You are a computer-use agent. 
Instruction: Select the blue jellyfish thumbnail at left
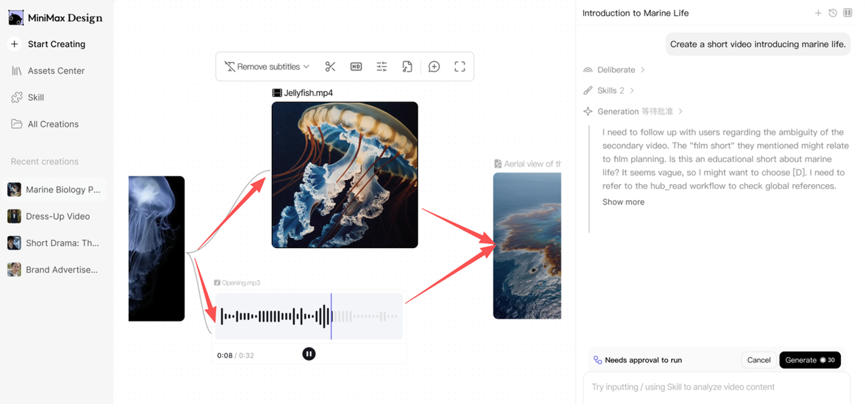157,249
